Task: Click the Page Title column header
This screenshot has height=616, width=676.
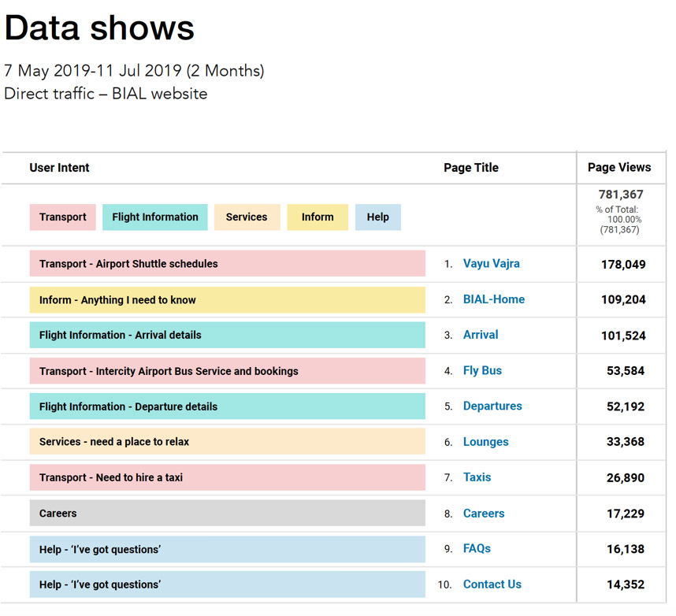Action: click(x=471, y=168)
